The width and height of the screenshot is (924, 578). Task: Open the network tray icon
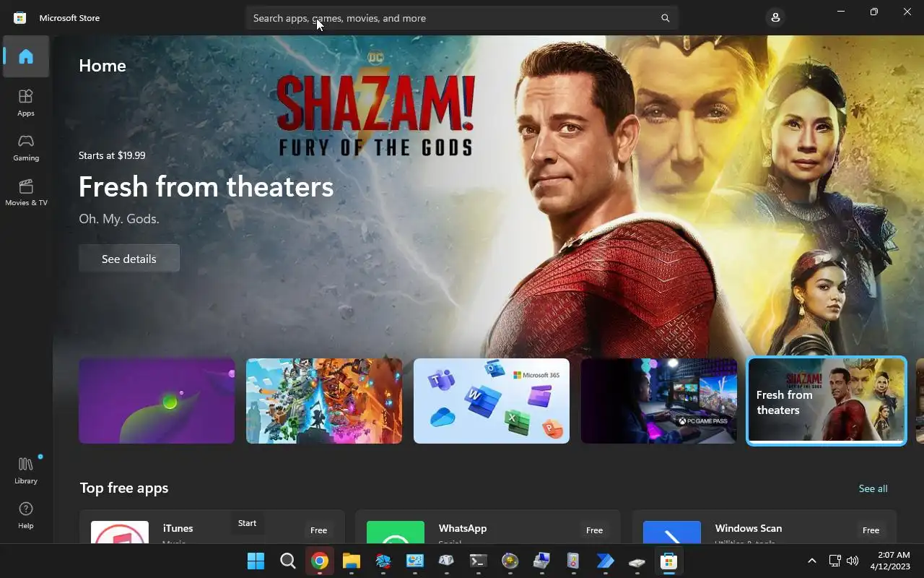click(834, 561)
